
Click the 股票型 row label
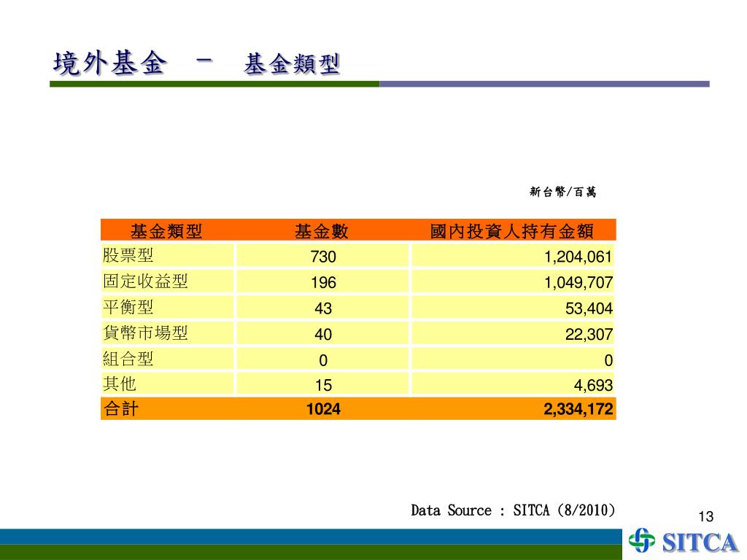128,255
